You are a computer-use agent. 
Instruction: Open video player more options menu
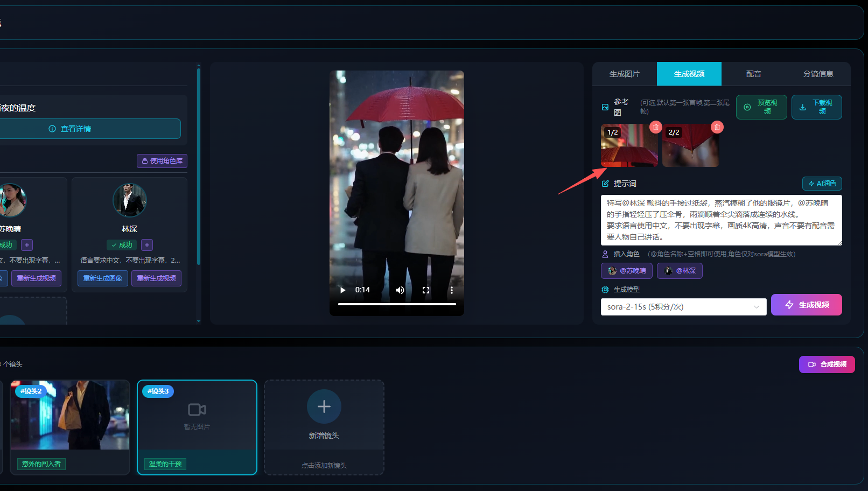click(452, 290)
